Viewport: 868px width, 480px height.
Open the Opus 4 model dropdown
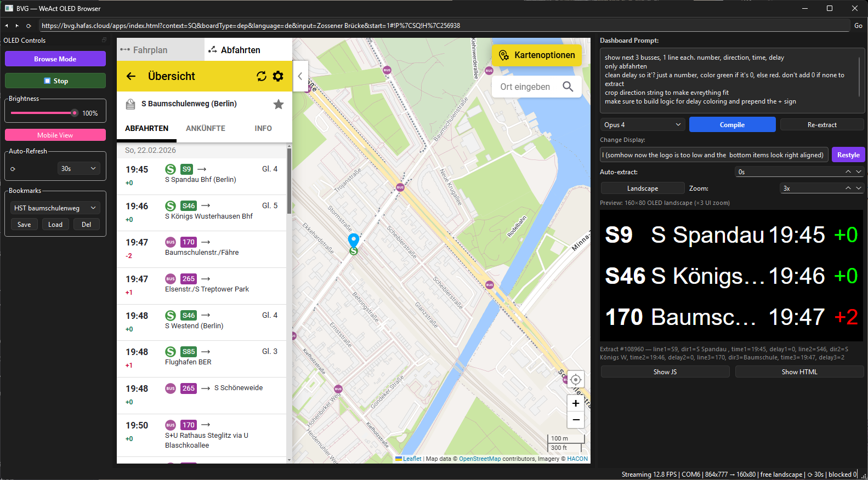point(642,125)
